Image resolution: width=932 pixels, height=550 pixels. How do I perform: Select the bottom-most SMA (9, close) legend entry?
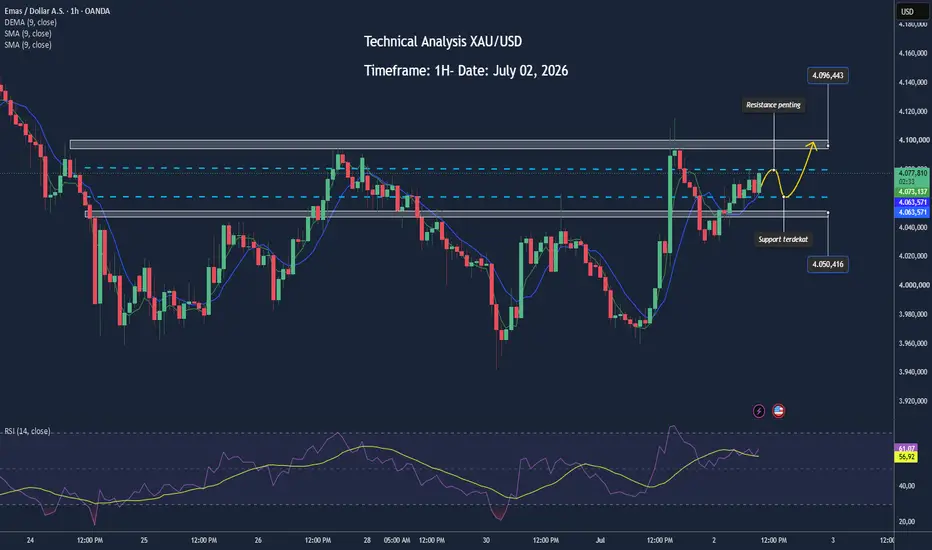point(28,45)
